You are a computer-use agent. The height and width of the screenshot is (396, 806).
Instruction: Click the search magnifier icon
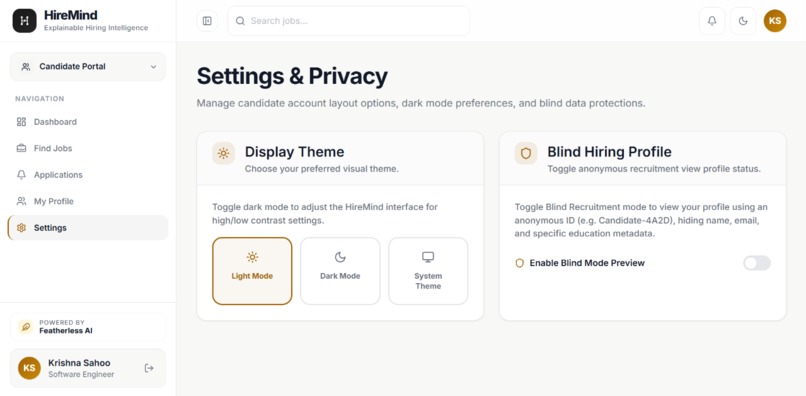pyautogui.click(x=240, y=21)
